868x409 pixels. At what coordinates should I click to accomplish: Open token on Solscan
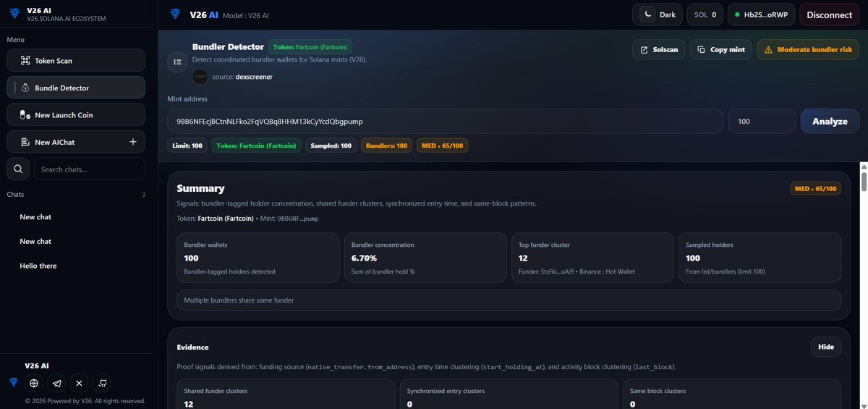pos(658,49)
